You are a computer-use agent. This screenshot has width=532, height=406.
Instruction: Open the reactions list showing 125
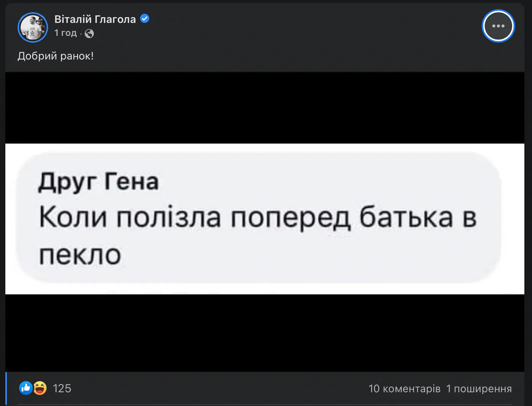click(x=62, y=388)
